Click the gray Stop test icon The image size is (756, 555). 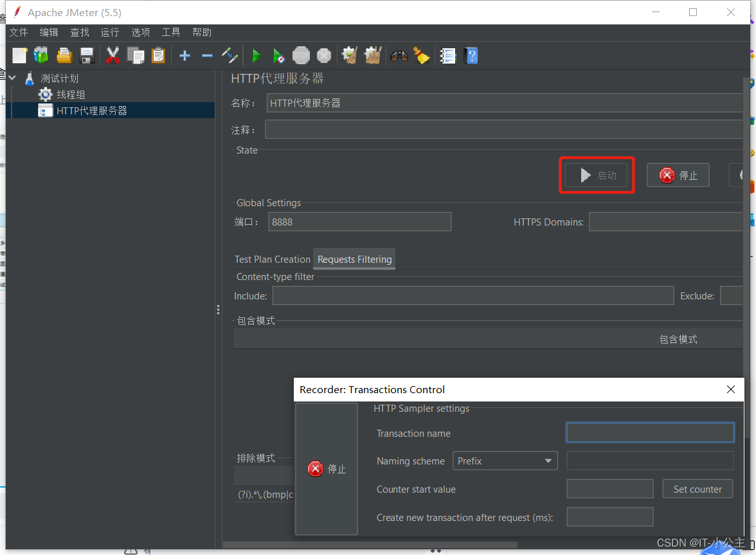tap(301, 55)
